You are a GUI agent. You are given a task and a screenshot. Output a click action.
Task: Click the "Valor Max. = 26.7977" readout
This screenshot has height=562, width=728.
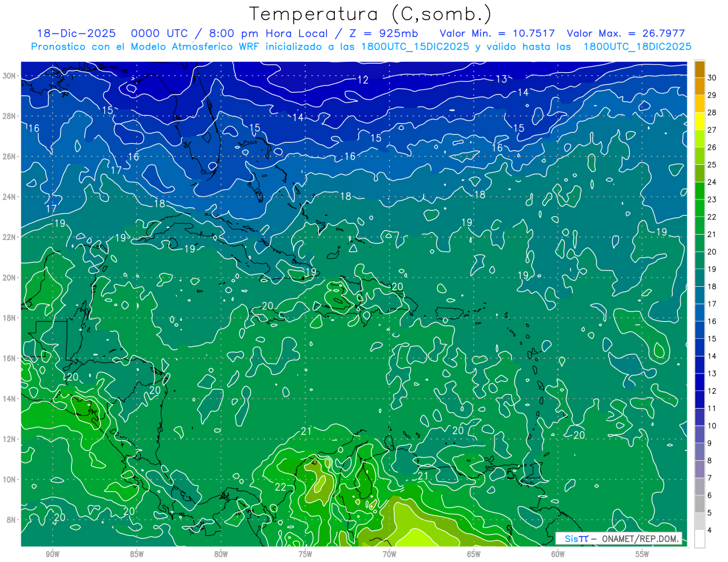[625, 33]
